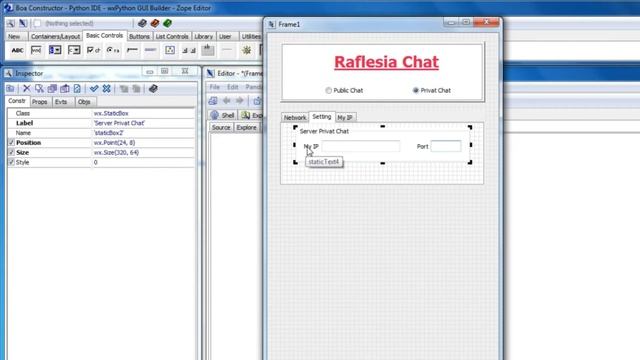Select the Privat Chat radio button
The width and height of the screenshot is (640, 360).
[x=416, y=90]
